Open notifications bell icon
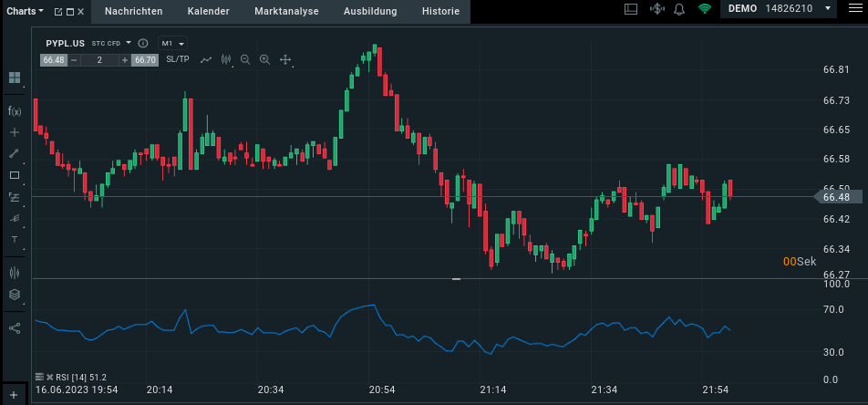The image size is (868, 405). [x=679, y=8]
